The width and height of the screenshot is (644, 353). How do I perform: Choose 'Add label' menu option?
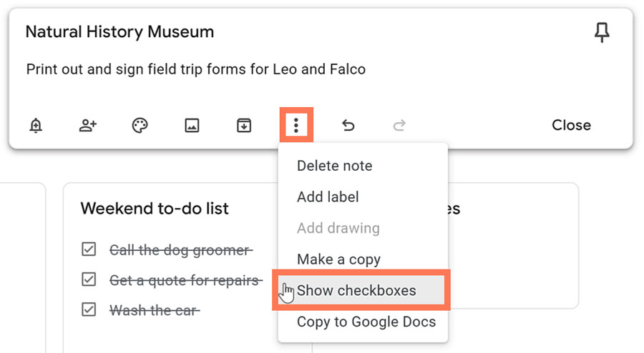click(x=328, y=197)
